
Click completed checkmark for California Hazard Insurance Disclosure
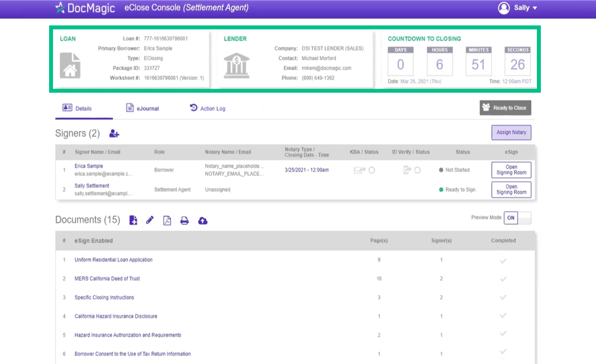click(503, 316)
